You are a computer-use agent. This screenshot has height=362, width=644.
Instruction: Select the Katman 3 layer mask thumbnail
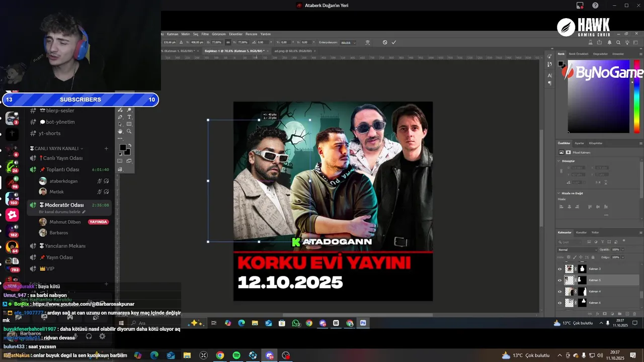pos(583,269)
